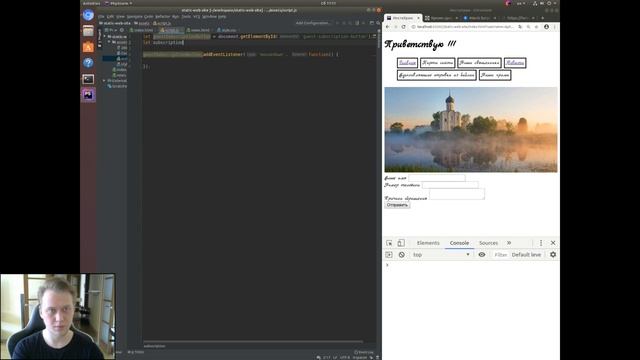Launch Ubuntu Software from the dock
Screen dimensions: 640x360
(x=88, y=47)
